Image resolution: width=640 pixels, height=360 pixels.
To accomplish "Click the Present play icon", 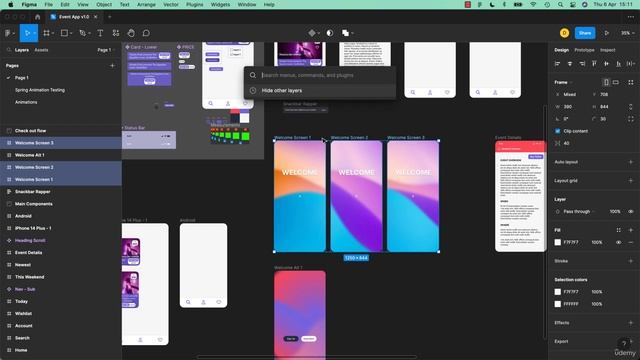I will pyautogui.click(x=607, y=33).
